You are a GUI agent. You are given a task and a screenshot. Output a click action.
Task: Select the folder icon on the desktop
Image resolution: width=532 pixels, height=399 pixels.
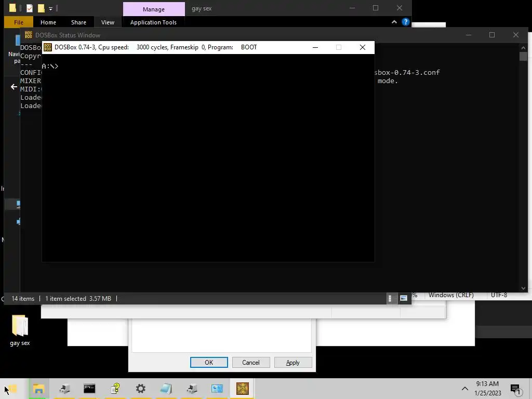click(20, 331)
